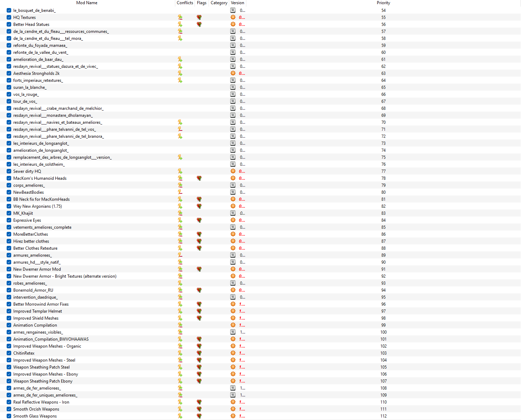Screen dimensions: 521x420
Task: Click the conflict lightning icon for HQ Textures
Action: (x=180, y=17)
